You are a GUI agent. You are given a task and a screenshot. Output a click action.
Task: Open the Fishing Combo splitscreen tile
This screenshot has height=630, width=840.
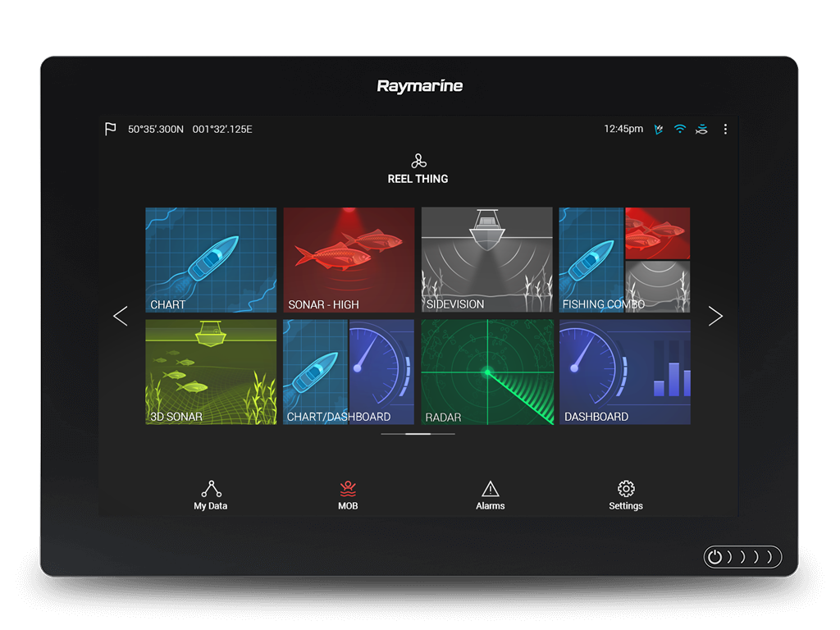[624, 260]
